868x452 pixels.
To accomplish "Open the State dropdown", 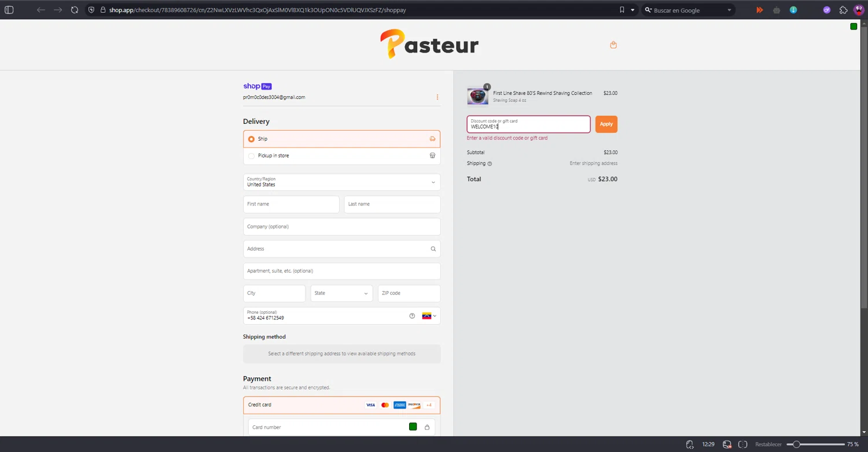I will pyautogui.click(x=341, y=293).
